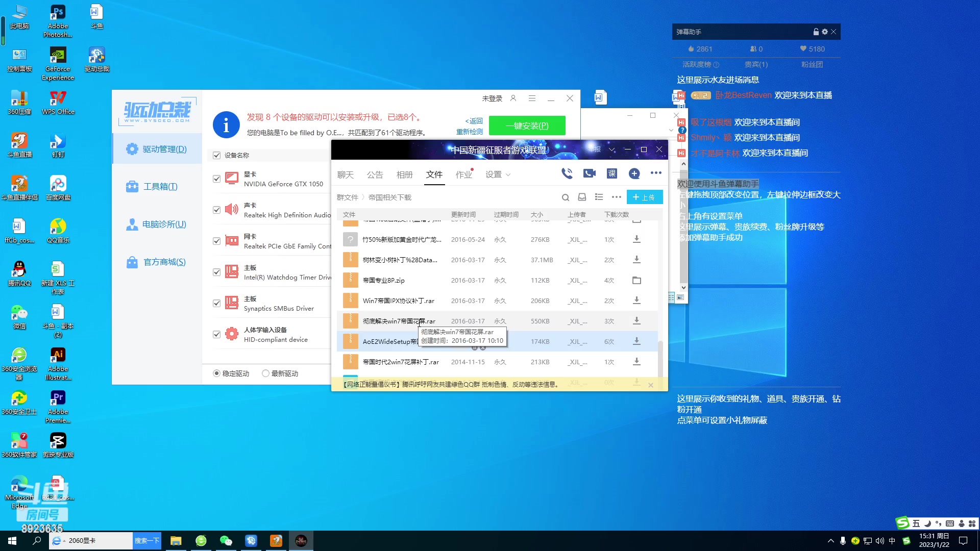980x551 pixels.
Task: Expand the 设置 dropdown in QQ group
Action: click(x=508, y=175)
